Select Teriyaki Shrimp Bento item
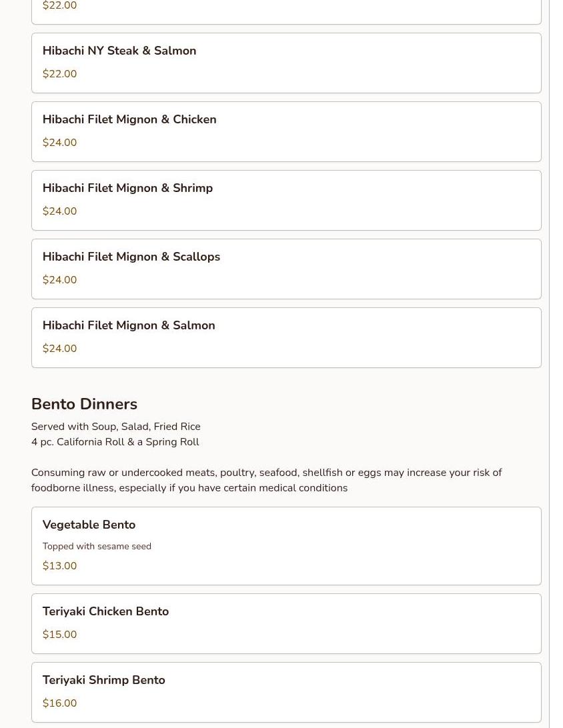Image resolution: width=563 pixels, height=728 pixels. coord(286,692)
